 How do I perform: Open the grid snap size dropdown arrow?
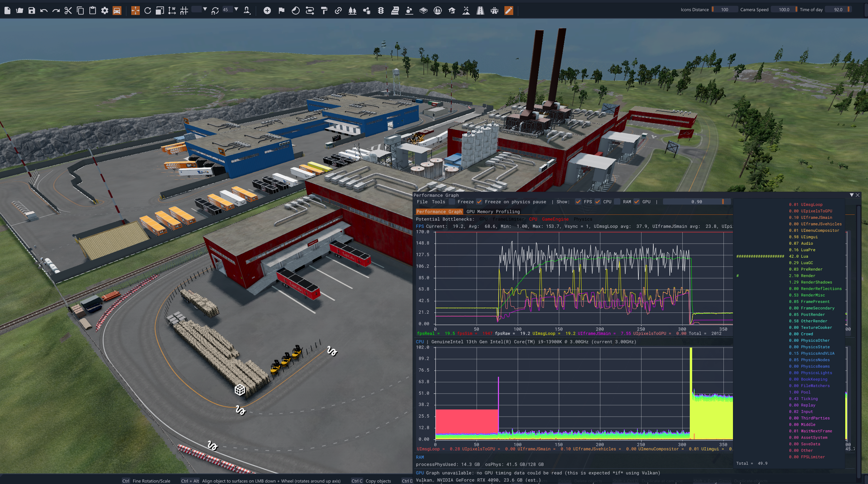205,10
